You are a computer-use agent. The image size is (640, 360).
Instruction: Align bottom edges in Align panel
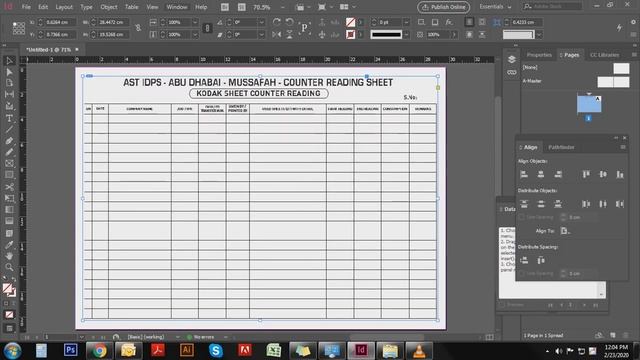(620, 175)
